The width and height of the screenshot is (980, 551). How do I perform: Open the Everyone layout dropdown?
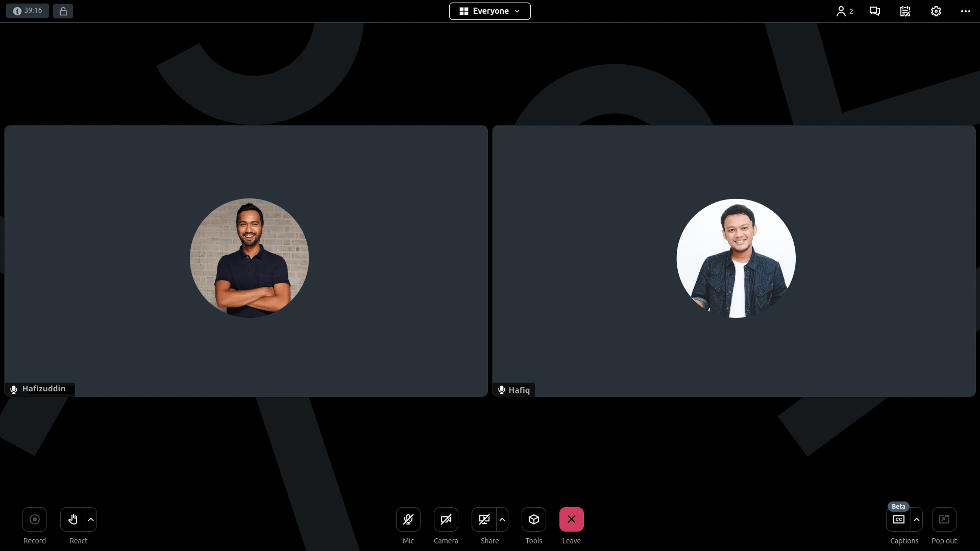(x=490, y=11)
